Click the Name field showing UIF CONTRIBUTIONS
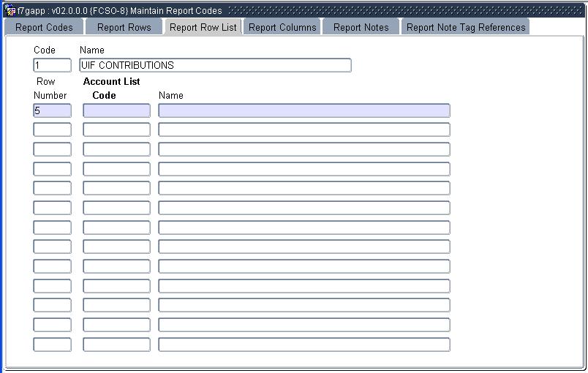The width and height of the screenshot is (588, 373). click(215, 65)
